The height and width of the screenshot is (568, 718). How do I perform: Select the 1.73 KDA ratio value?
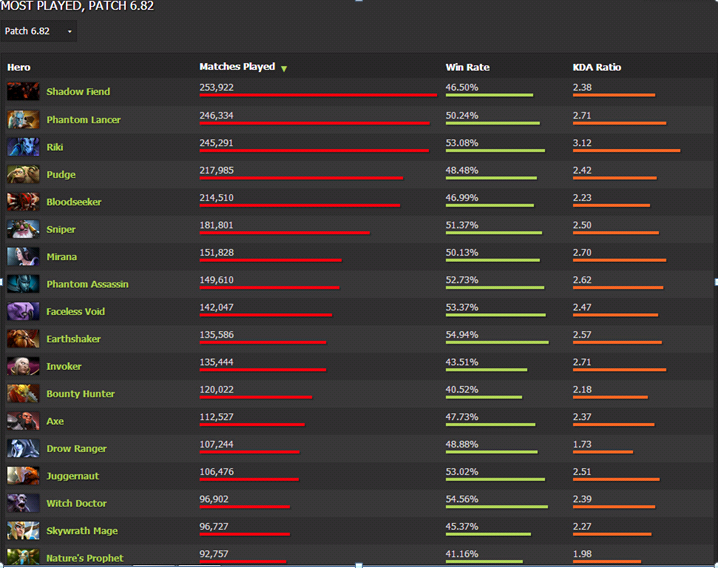pyautogui.click(x=582, y=444)
